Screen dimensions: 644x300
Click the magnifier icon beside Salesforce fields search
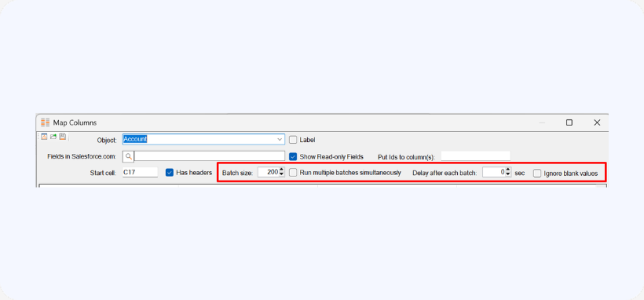click(x=128, y=156)
